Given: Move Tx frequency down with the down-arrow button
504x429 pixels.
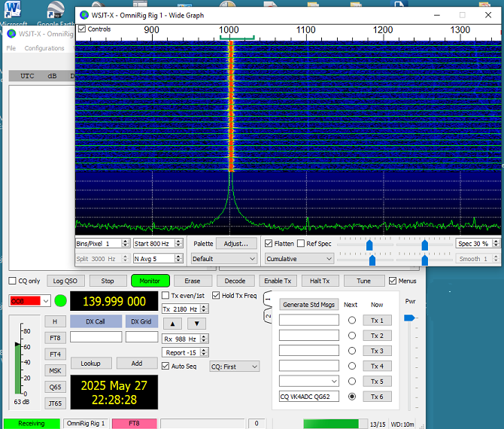Looking at the screenshot, I should (x=197, y=324).
